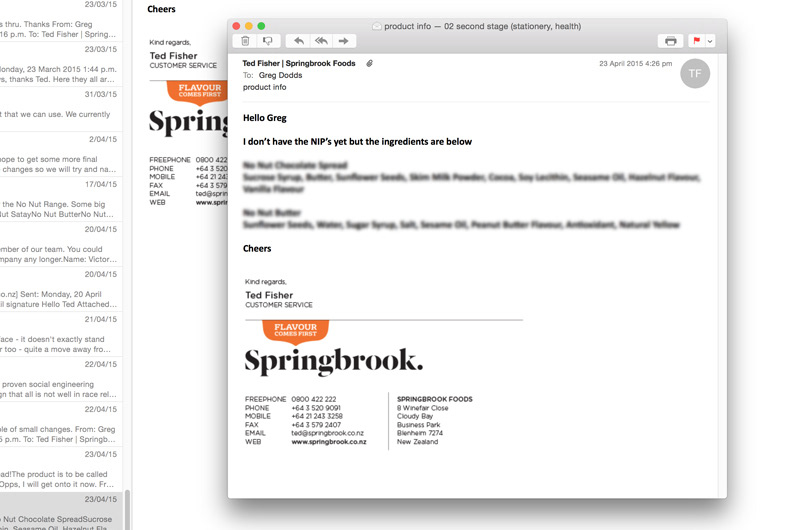Click SPRINGBROOK FOODS heading in signature
The image size is (800, 530).
pyautogui.click(x=435, y=399)
